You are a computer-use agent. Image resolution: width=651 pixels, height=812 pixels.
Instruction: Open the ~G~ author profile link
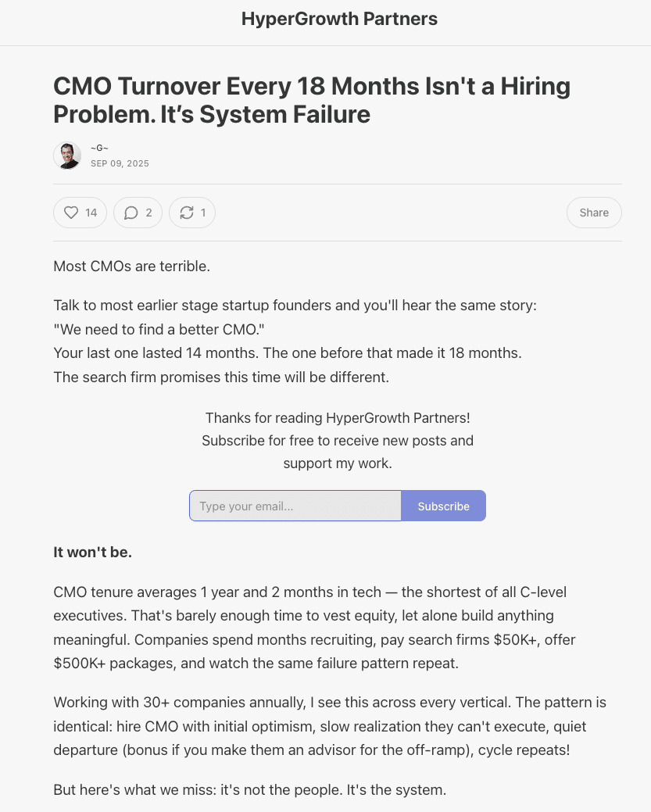click(99, 148)
